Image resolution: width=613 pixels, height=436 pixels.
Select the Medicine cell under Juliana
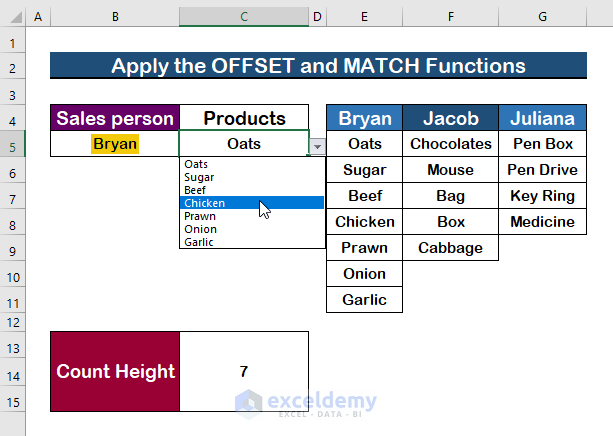coord(542,222)
